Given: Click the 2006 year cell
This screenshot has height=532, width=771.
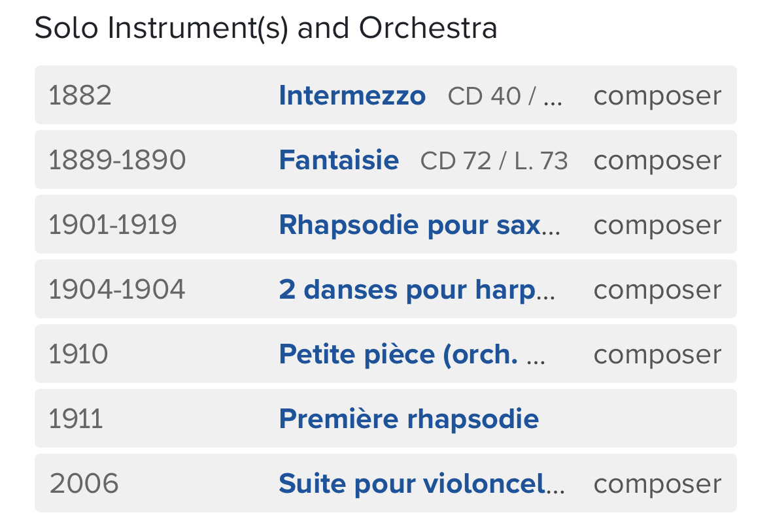Looking at the screenshot, I should pyautogui.click(x=84, y=484).
